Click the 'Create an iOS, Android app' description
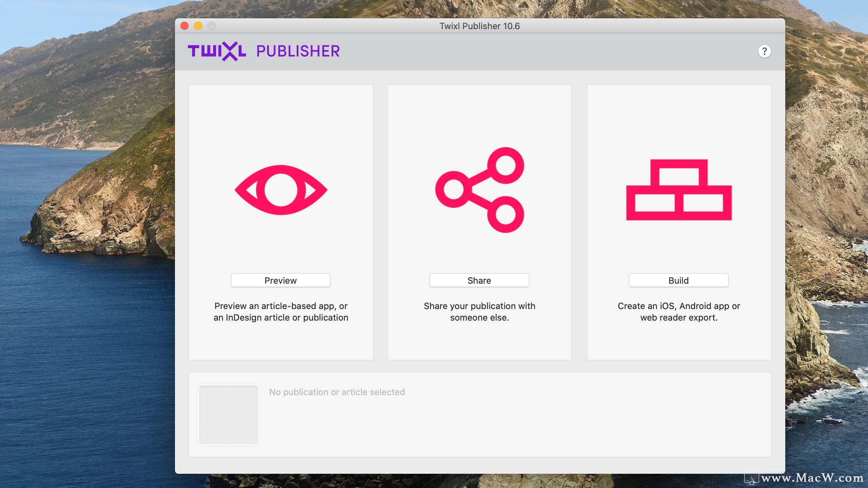This screenshot has height=488, width=868. click(679, 312)
